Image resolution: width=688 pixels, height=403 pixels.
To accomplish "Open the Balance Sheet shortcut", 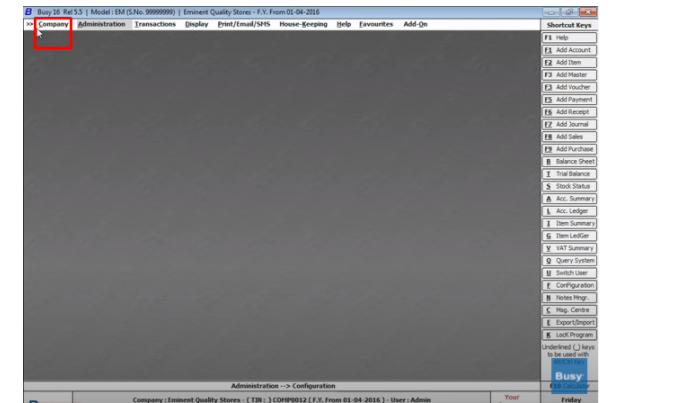I will (x=569, y=162).
